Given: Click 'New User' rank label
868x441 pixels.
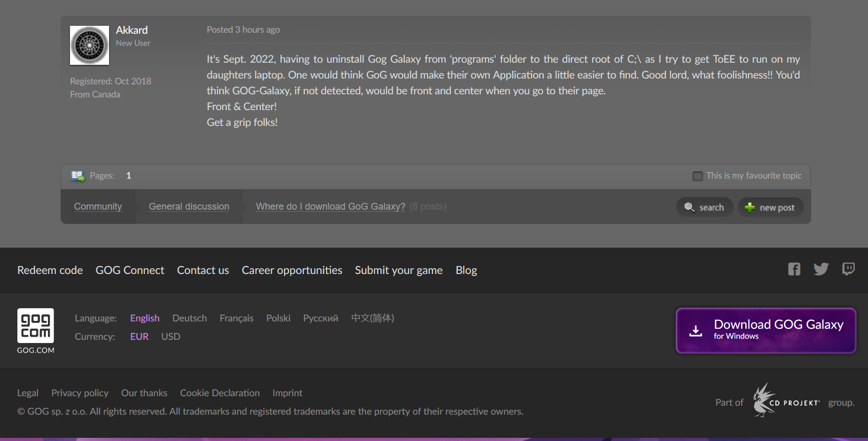Looking at the screenshot, I should pyautogui.click(x=133, y=43).
